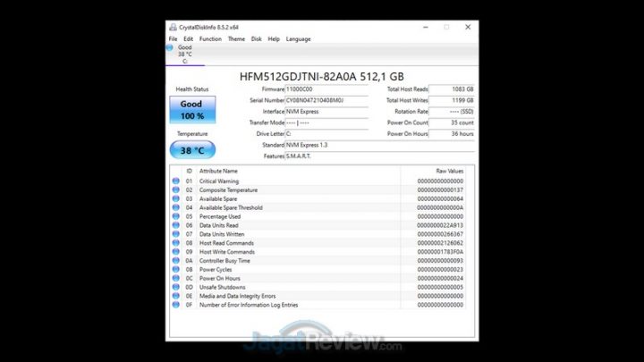The image size is (644, 362).
Task: Open the Help menu
Action: pyautogui.click(x=274, y=39)
